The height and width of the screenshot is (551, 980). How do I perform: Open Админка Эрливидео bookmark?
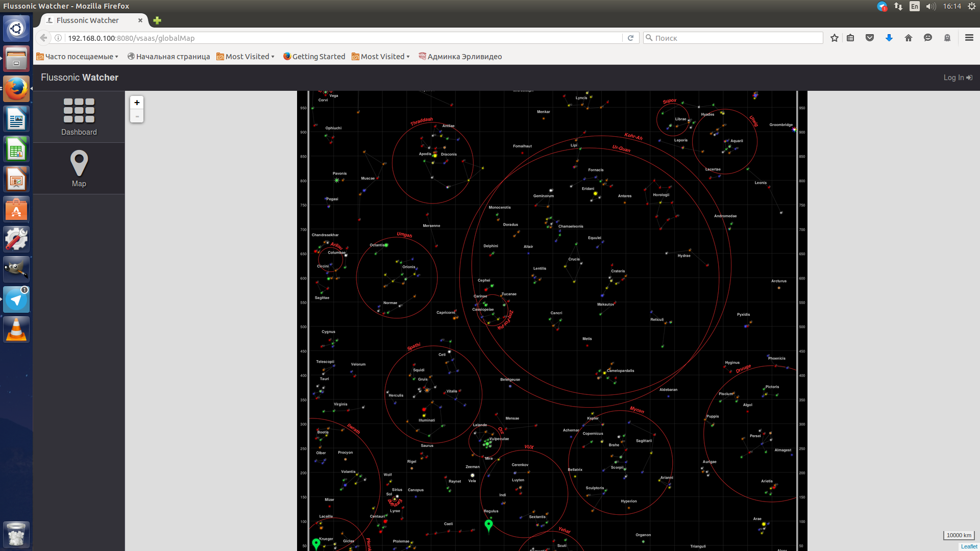[x=460, y=57]
